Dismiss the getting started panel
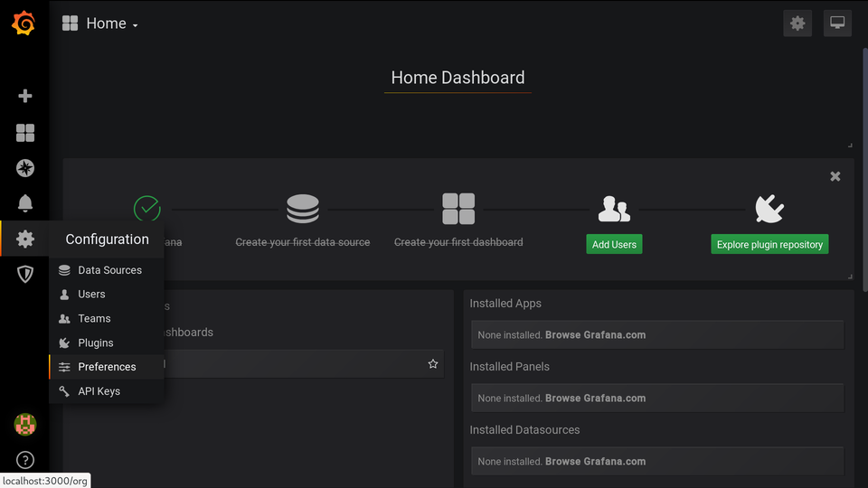The width and height of the screenshot is (868, 488). coord(835,176)
